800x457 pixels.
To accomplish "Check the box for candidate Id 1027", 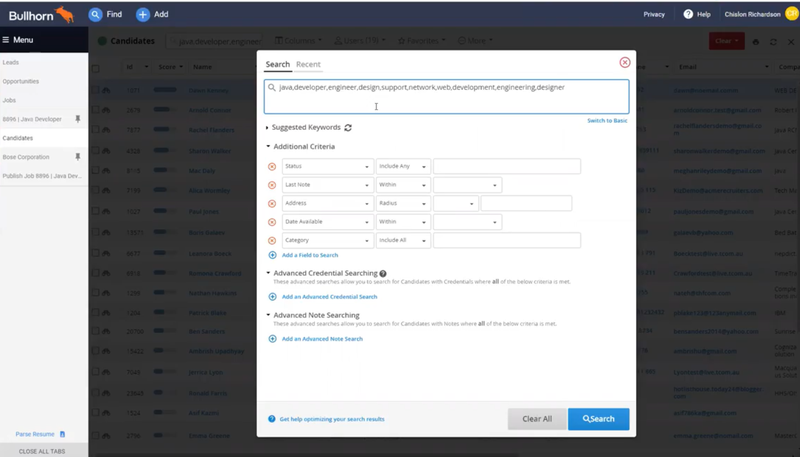I will [x=95, y=211].
